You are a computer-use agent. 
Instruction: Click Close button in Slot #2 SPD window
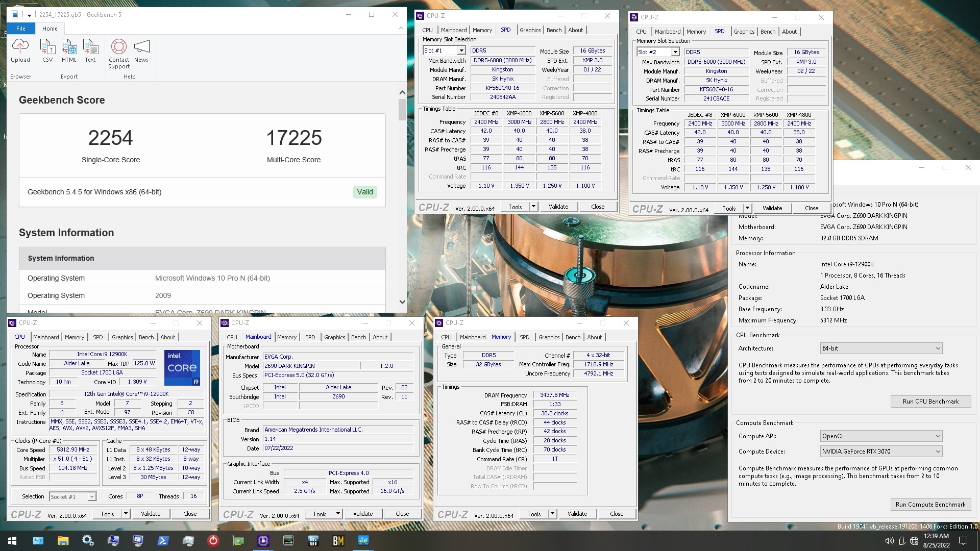(x=812, y=208)
